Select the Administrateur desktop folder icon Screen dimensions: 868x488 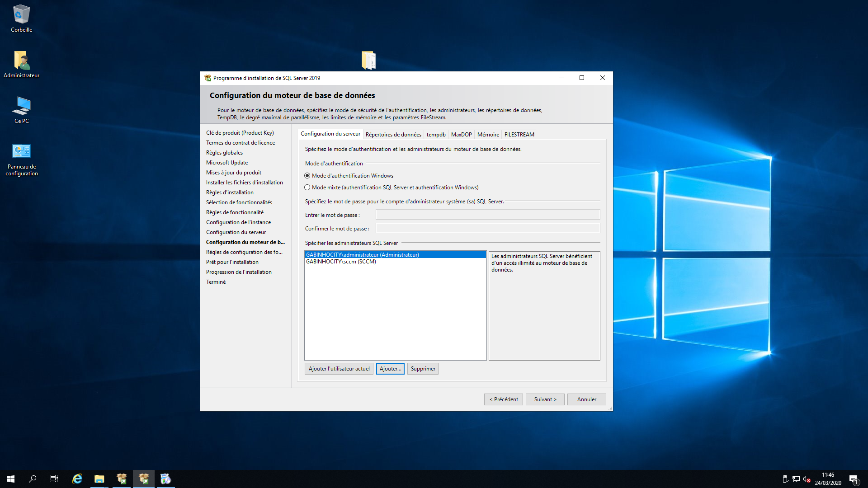click(21, 64)
